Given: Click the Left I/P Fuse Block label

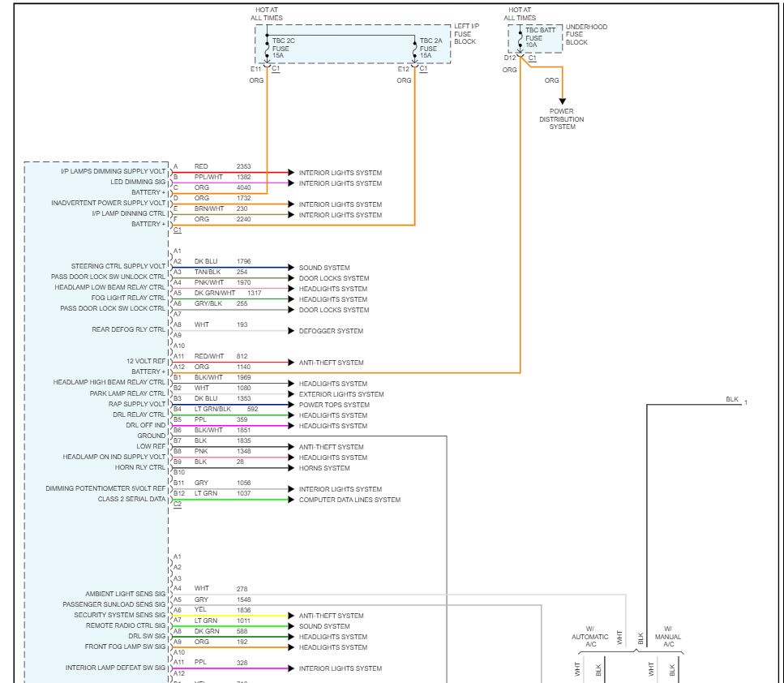Looking at the screenshot, I should [466, 34].
